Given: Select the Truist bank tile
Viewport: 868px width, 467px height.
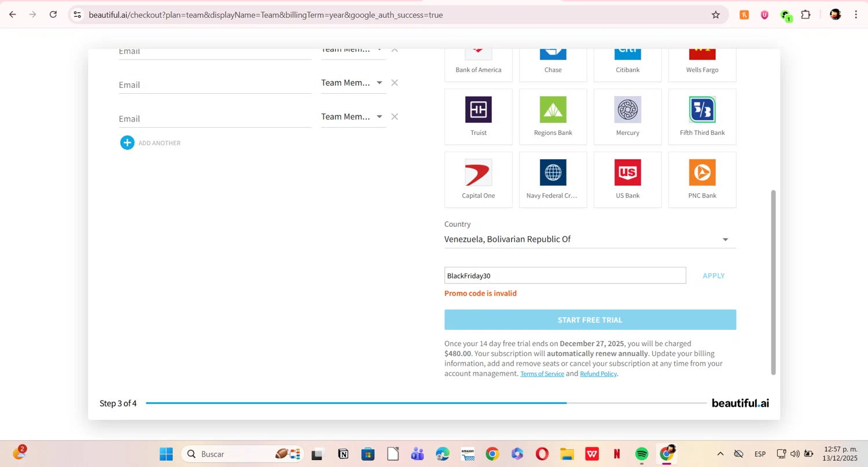Looking at the screenshot, I should click(x=478, y=116).
